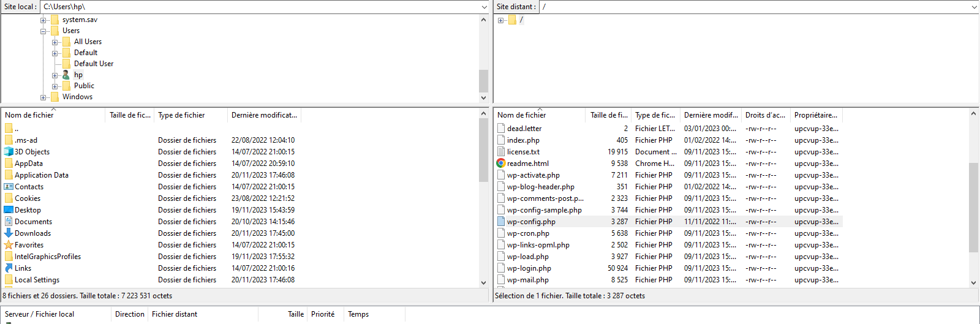Click the 3D Objects folder icon

9,152
